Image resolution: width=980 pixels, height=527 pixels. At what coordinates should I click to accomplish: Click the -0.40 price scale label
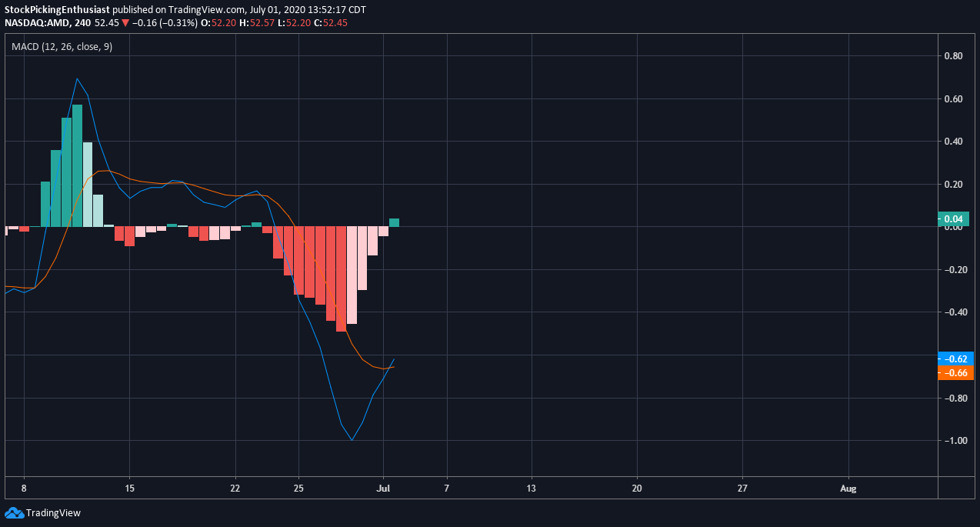tap(956, 312)
